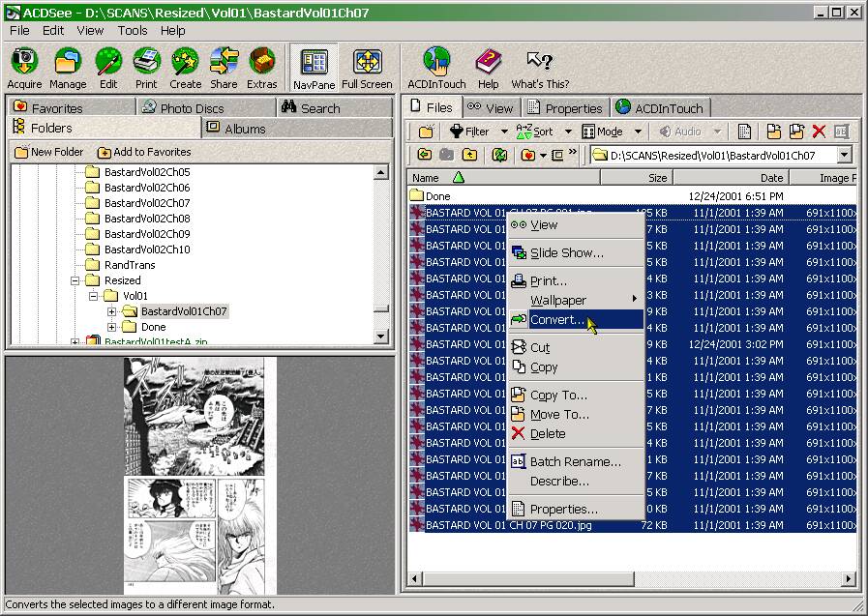Click the manga page preview image
The width and height of the screenshot is (868, 616).
click(200, 476)
